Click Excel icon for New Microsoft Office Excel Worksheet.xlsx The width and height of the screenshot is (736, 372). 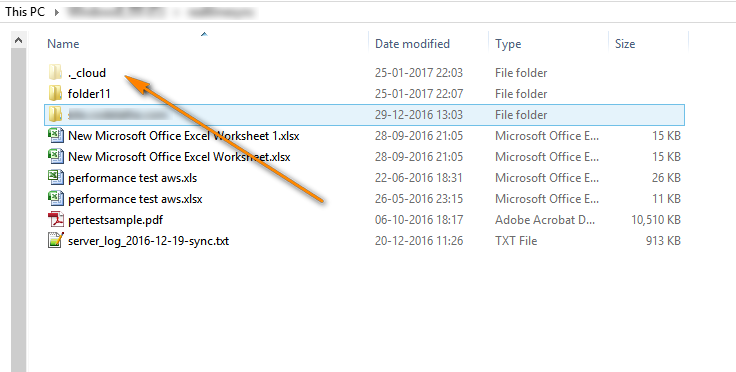(x=56, y=156)
